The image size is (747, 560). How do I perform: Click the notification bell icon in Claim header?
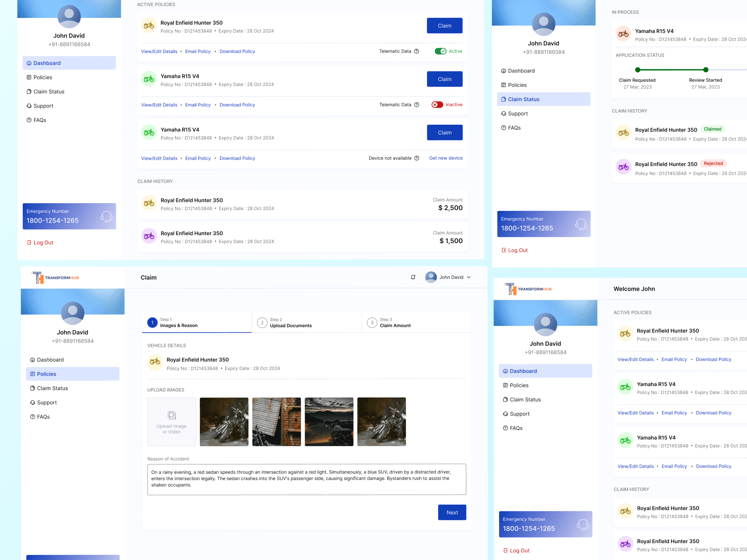[x=413, y=277]
